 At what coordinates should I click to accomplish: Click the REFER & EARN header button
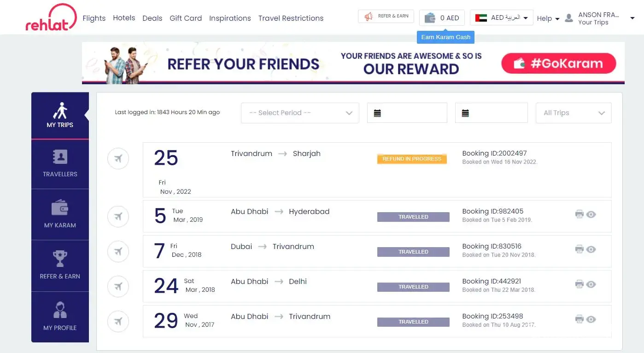coord(386,16)
